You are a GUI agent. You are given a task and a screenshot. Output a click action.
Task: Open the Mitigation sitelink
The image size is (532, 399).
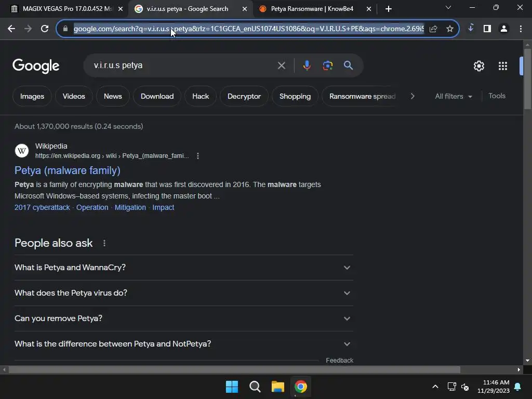pos(130,207)
